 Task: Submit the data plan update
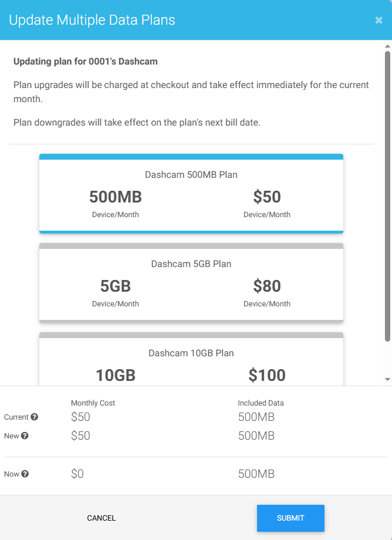tap(290, 518)
